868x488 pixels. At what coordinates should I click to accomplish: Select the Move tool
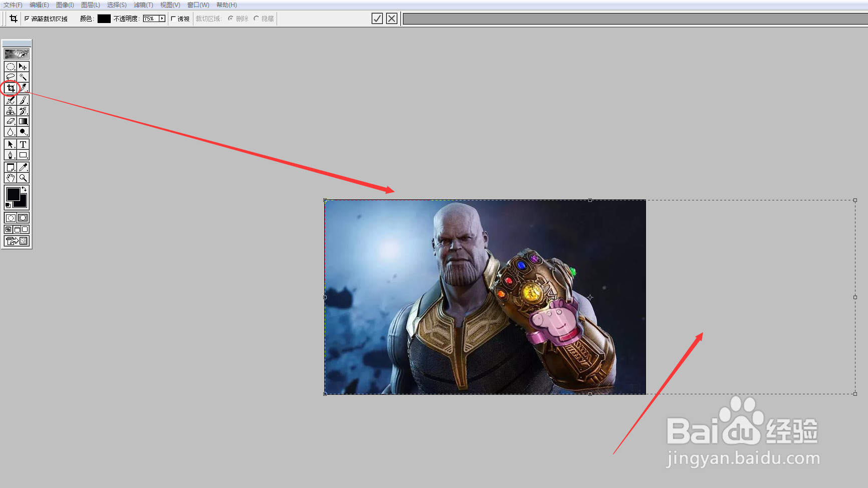point(23,67)
